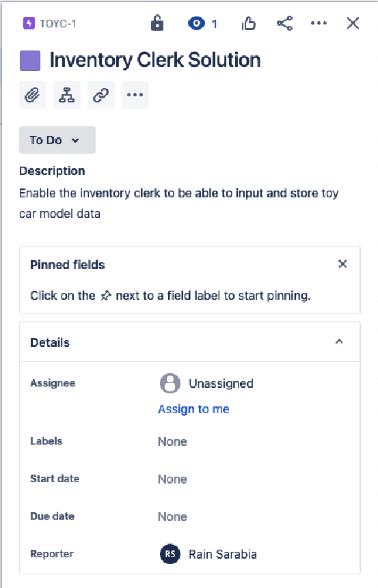Click the thumbs-up vote icon

249,24
